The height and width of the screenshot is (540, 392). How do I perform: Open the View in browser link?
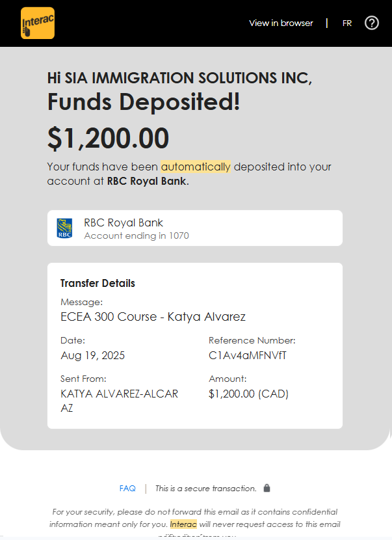pos(281,23)
